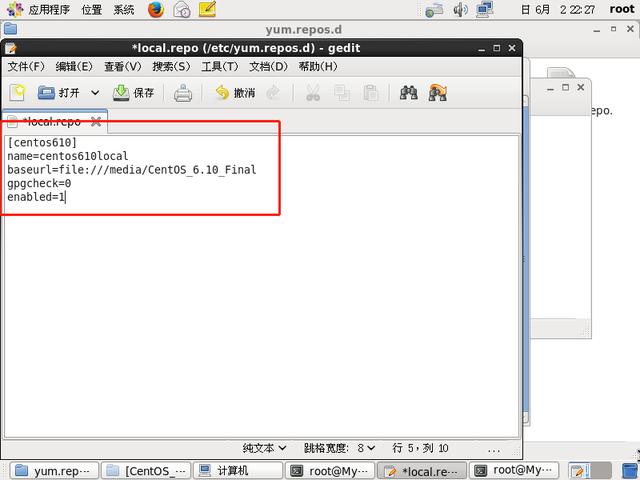Open the 工具(T) menu
This screenshot has height=480, width=640.
pyautogui.click(x=220, y=67)
